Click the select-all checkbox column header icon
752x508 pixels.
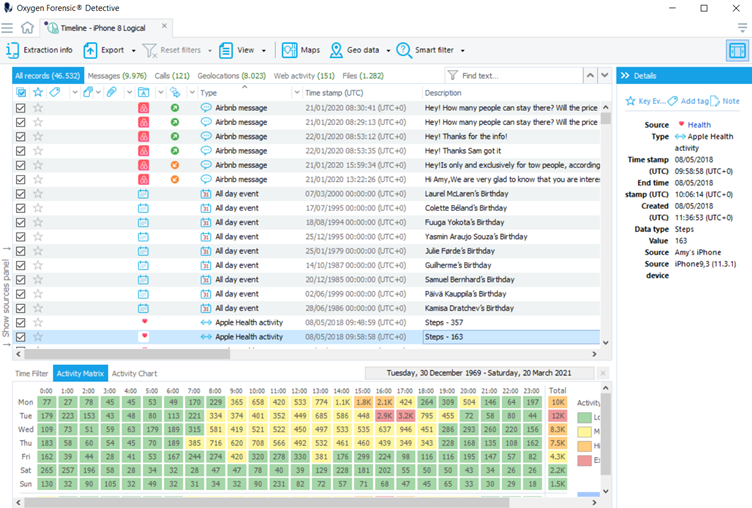click(21, 92)
